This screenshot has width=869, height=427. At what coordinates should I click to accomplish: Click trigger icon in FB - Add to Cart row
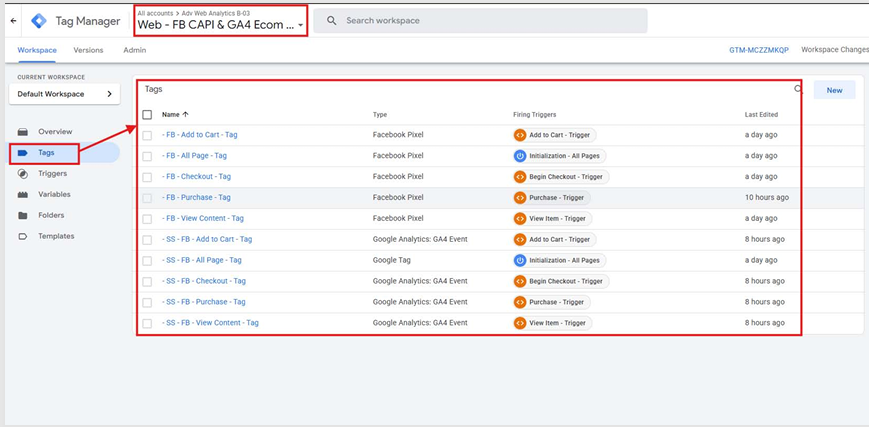(x=519, y=135)
